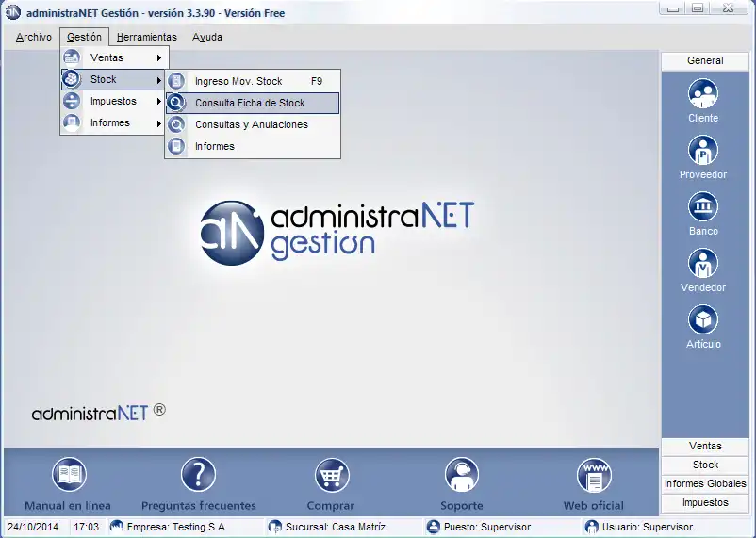
Task: Select Consultas y Anulaciones entry
Action: (253, 124)
